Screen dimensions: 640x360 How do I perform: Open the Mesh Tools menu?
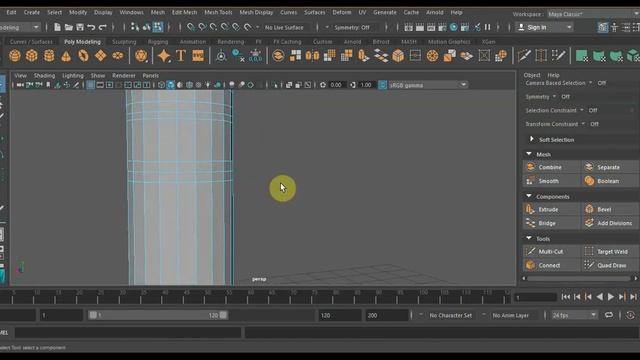point(218,12)
